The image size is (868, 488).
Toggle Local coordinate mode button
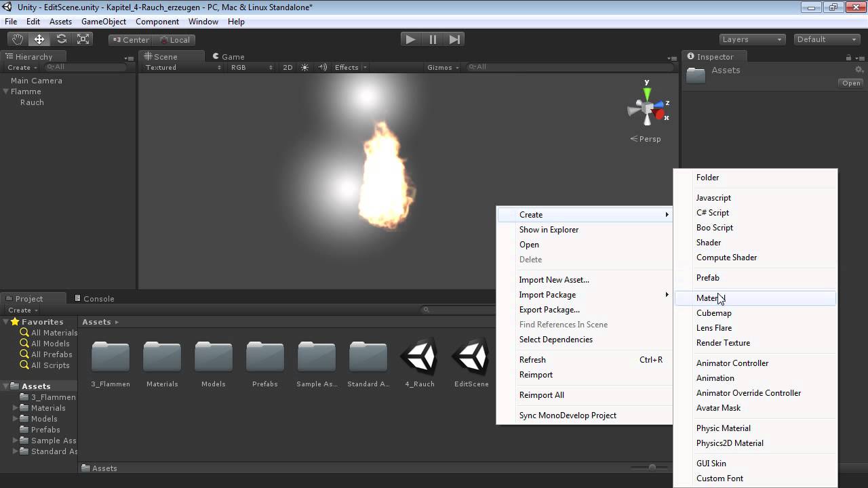pos(174,39)
